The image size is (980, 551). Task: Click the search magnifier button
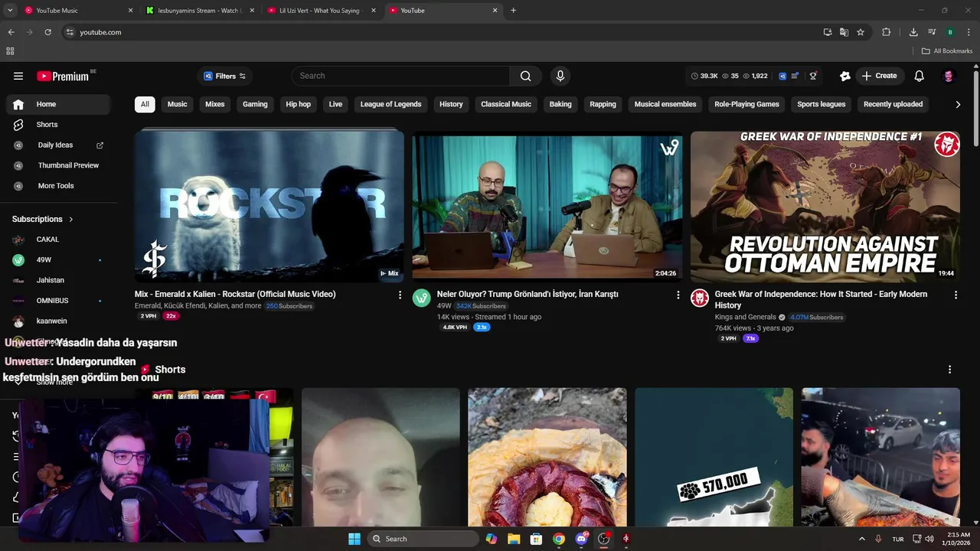point(525,76)
